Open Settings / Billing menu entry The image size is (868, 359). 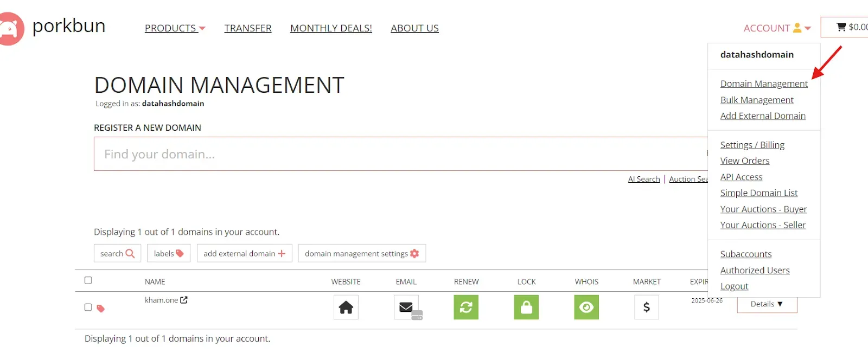[x=752, y=145]
